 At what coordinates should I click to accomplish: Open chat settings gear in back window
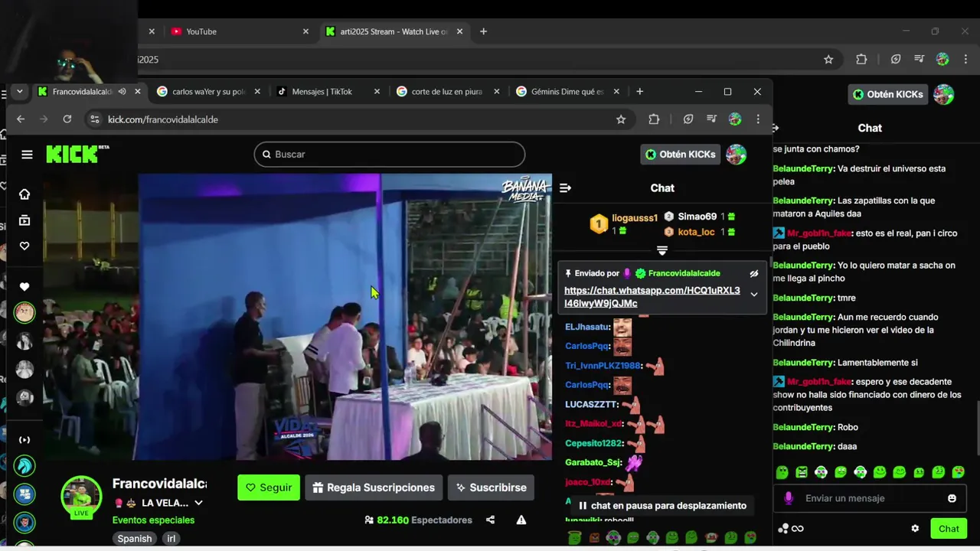tap(915, 529)
